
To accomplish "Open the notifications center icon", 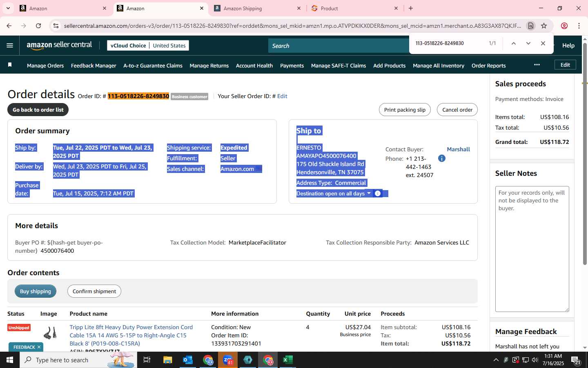I will click(x=576, y=360).
